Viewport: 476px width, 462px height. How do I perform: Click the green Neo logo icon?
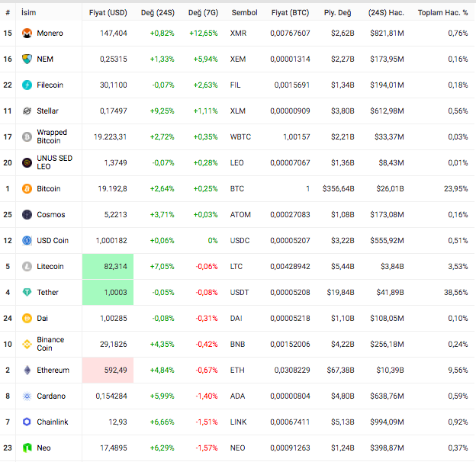tap(27, 448)
